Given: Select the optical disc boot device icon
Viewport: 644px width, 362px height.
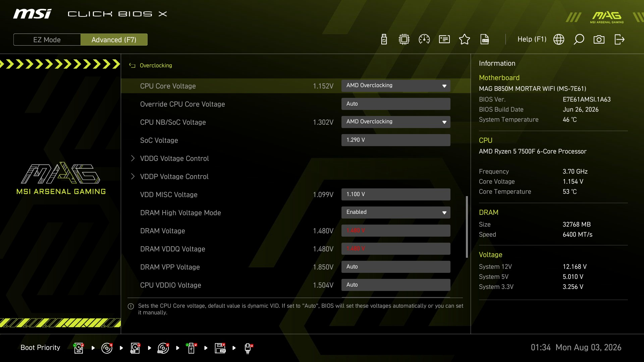Looking at the screenshot, I should point(107,348).
